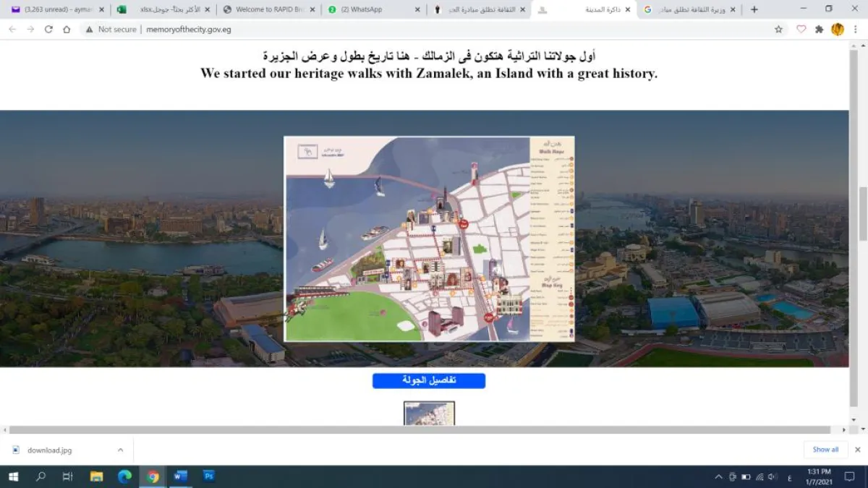Click the browser home icon
The image size is (868, 488).
pyautogui.click(x=67, y=30)
